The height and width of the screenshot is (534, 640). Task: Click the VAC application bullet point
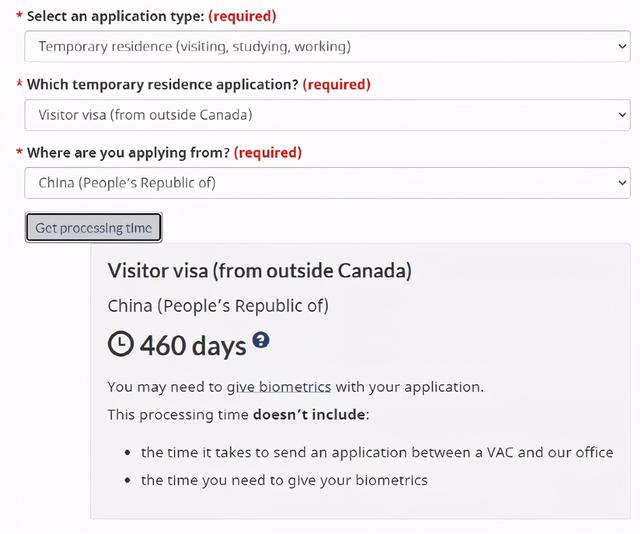point(377,452)
